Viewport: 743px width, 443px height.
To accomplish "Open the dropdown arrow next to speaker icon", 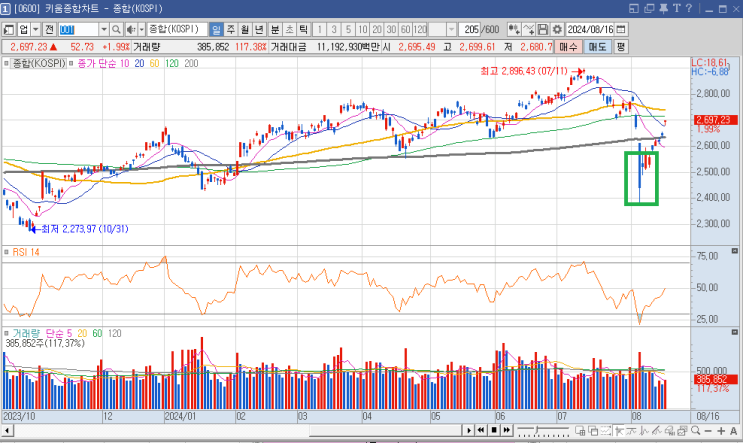I will pos(141,29).
